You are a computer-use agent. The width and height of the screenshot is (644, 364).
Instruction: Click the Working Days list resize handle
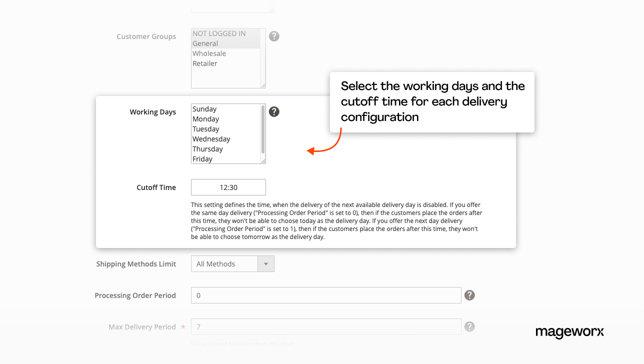click(x=264, y=161)
